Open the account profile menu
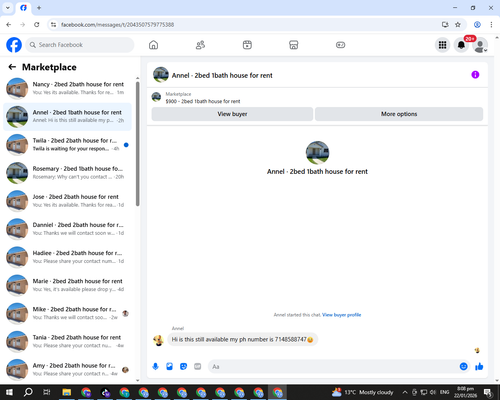The height and width of the screenshot is (400, 500). (480, 45)
